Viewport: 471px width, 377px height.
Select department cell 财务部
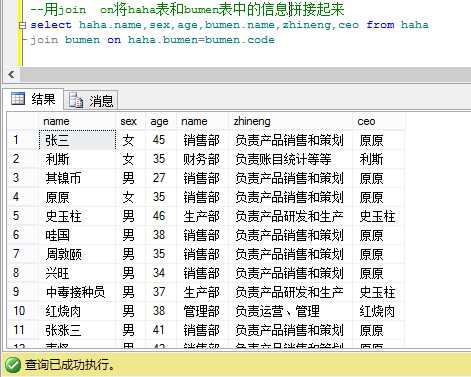point(202,159)
